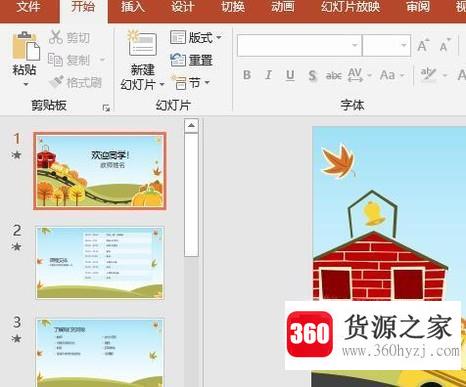Viewport: 466px width, 387px height.
Task: Toggle text shadow formatting
Action: coord(312,76)
